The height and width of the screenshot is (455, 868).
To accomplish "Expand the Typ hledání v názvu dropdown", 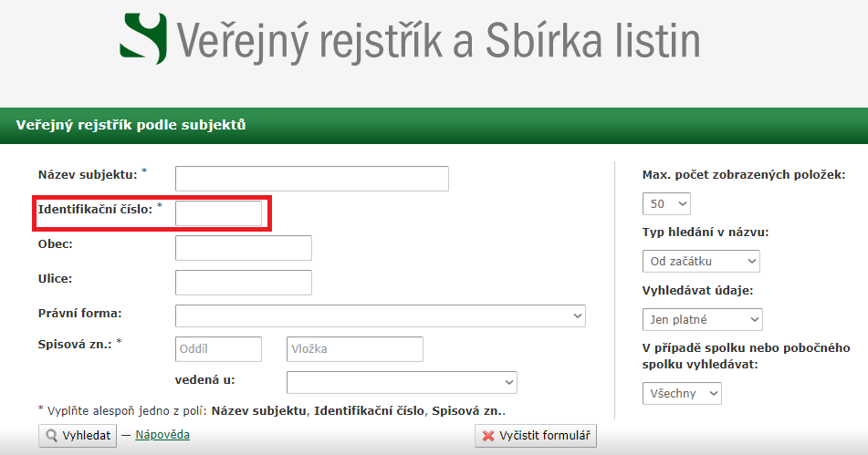I will pos(701,262).
